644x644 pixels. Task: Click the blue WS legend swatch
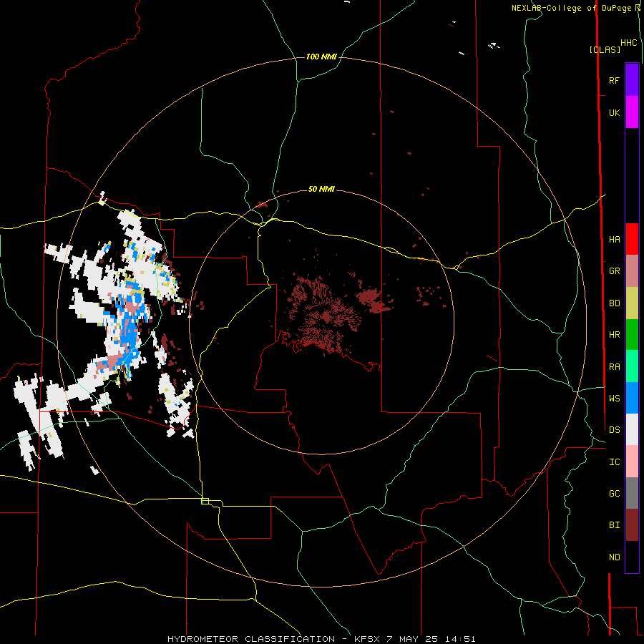(632, 398)
